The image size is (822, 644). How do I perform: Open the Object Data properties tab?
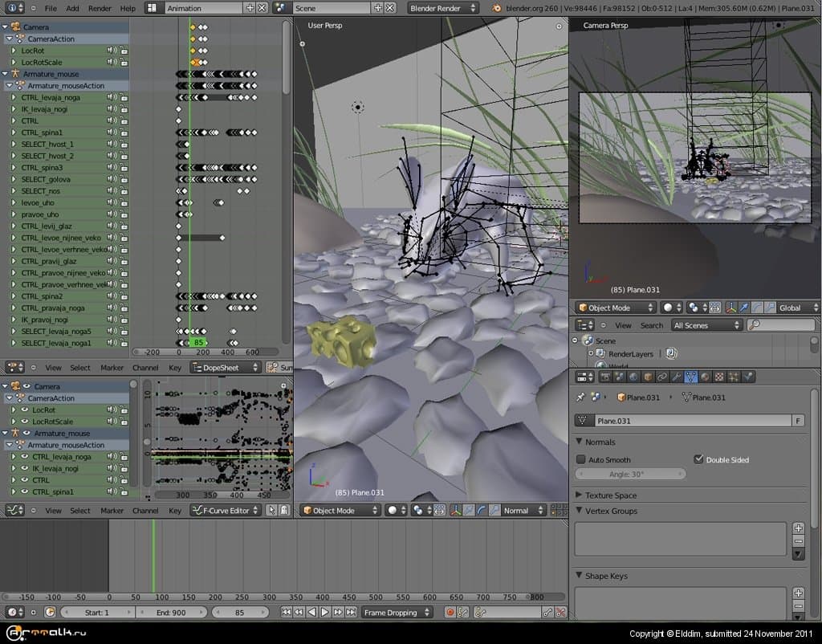click(690, 377)
